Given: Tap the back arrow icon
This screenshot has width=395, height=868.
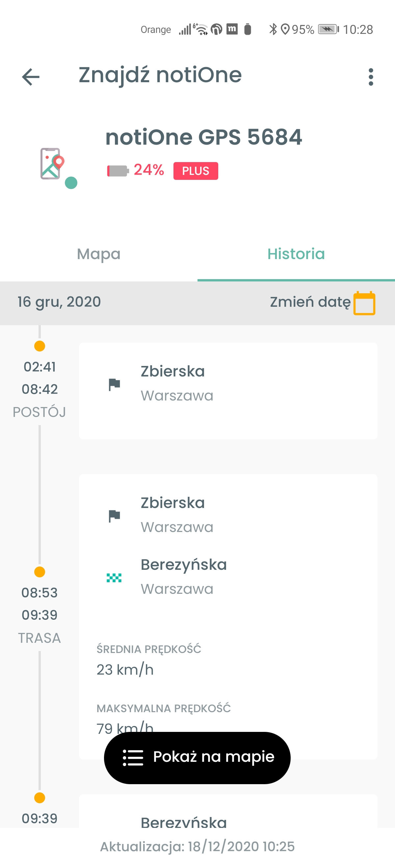Looking at the screenshot, I should point(31,77).
